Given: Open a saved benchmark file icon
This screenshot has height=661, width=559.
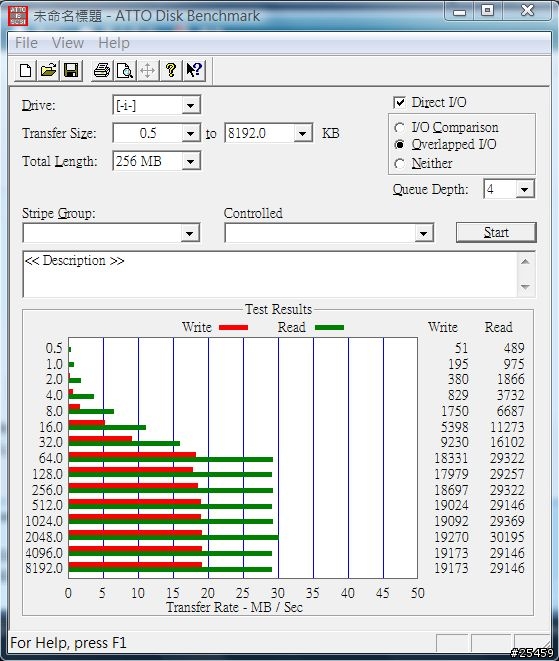Looking at the screenshot, I should click(x=48, y=70).
